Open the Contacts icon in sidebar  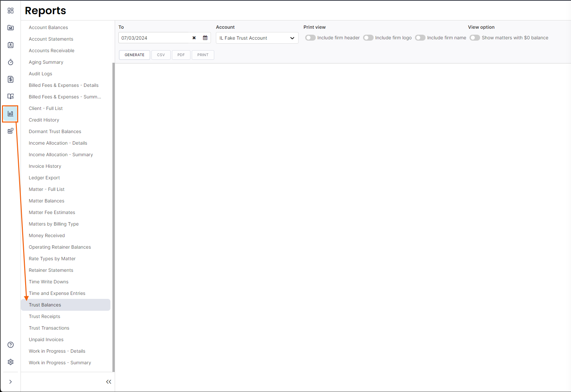[11, 45]
